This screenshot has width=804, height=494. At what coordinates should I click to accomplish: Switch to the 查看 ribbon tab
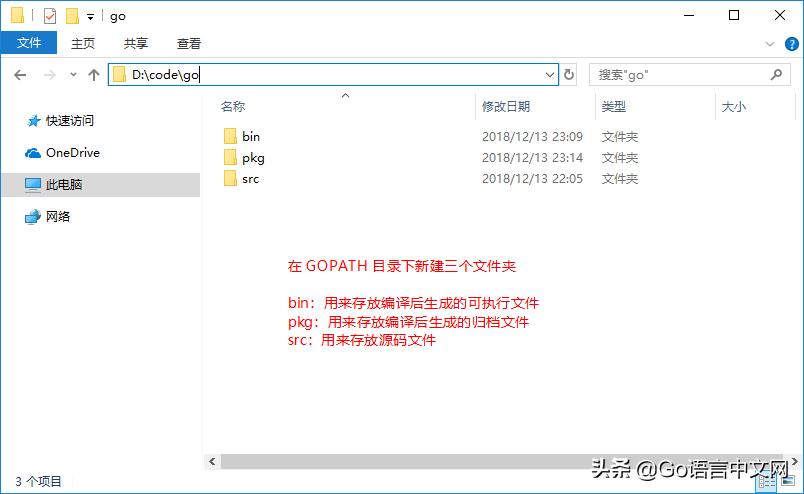189,44
